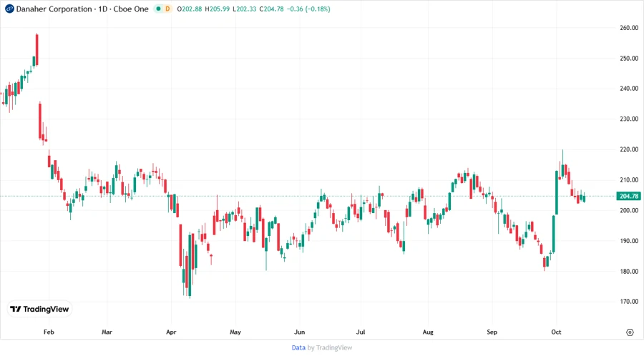Click the Danaher Corporation logo icon
644x356 pixels.
pyautogui.click(x=9, y=9)
